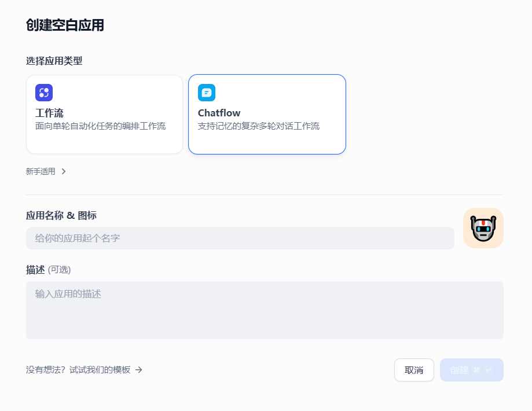Screen dimensions: 532x411
Task: Focus the 给你的应用起个名字 name field
Action: (x=240, y=238)
